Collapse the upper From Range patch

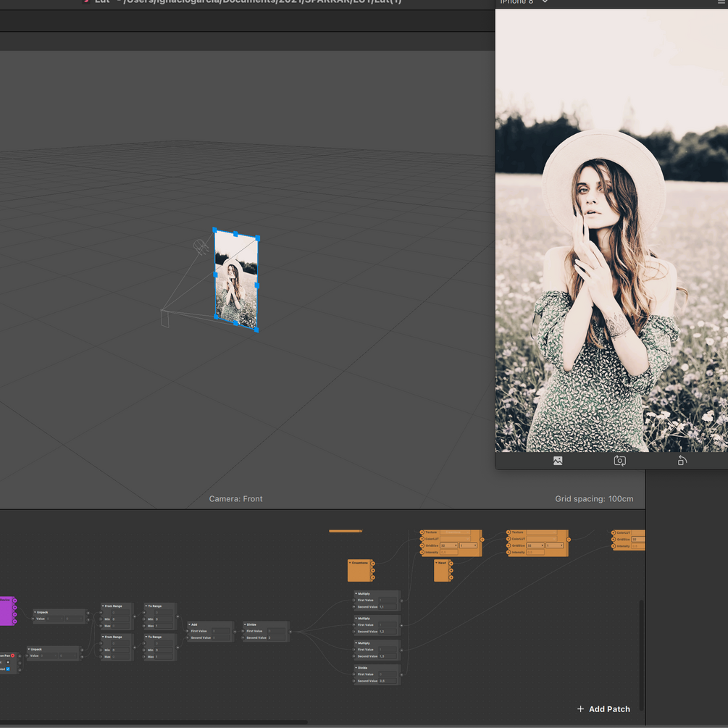click(103, 606)
